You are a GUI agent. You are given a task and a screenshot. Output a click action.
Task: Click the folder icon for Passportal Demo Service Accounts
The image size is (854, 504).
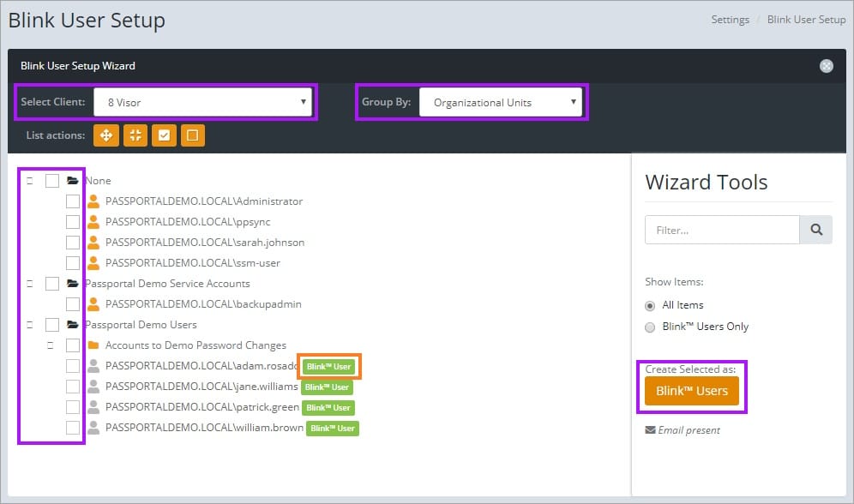click(x=72, y=283)
